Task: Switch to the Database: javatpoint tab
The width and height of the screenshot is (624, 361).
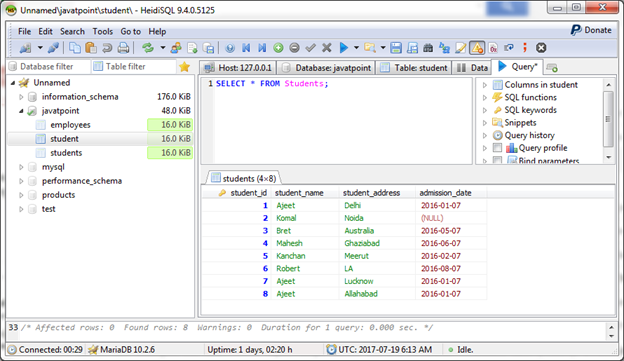Action: coord(326,68)
